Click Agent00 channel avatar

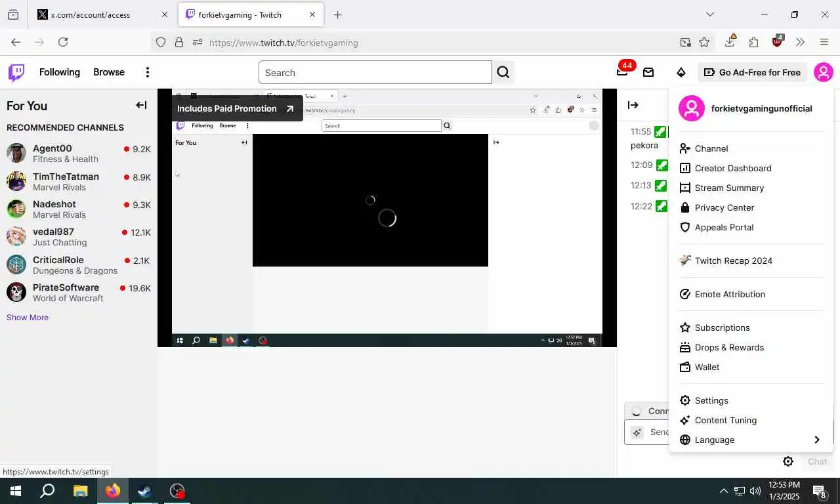tap(16, 153)
